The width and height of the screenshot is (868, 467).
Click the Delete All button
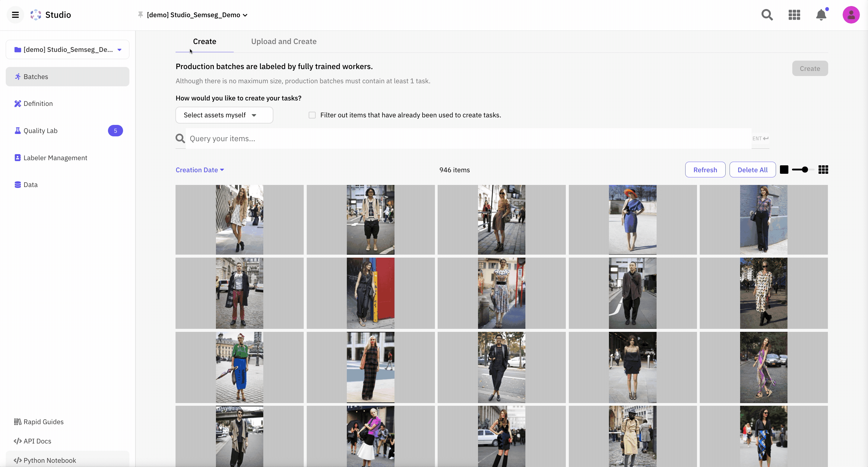pyautogui.click(x=752, y=170)
